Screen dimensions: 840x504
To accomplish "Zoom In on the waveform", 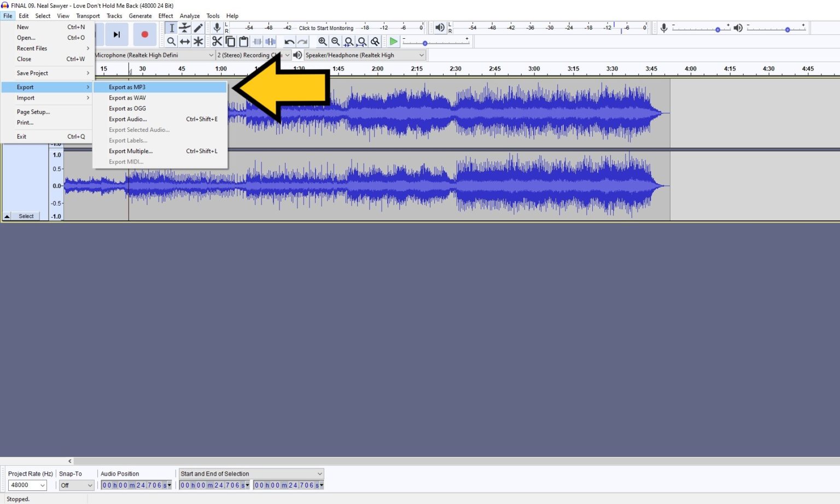I will pos(323,41).
